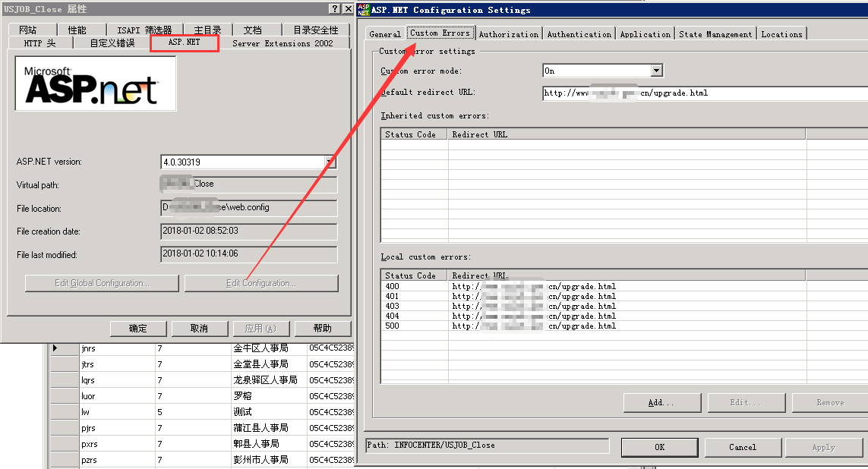Click Status Code header in Local custom errors
This screenshot has width=868, height=469.
click(414, 275)
